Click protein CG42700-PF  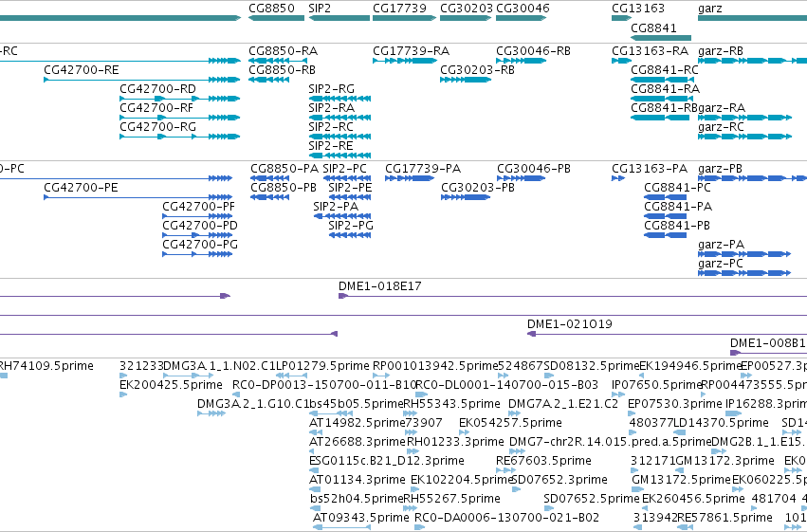point(197,216)
